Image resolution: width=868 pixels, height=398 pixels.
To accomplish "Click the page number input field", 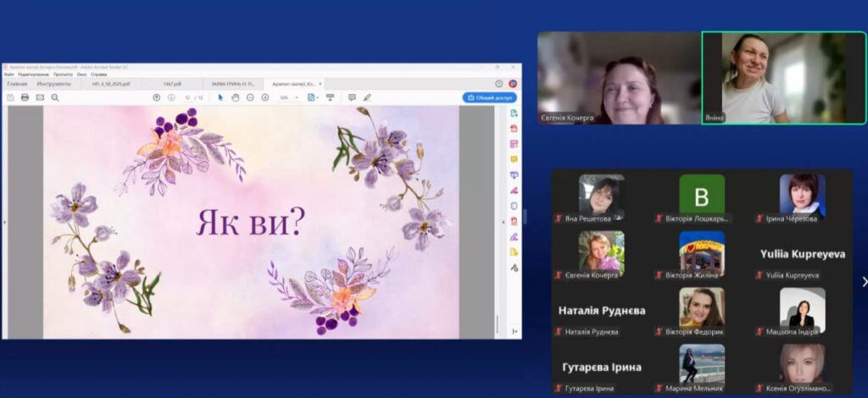I will pos(187,97).
